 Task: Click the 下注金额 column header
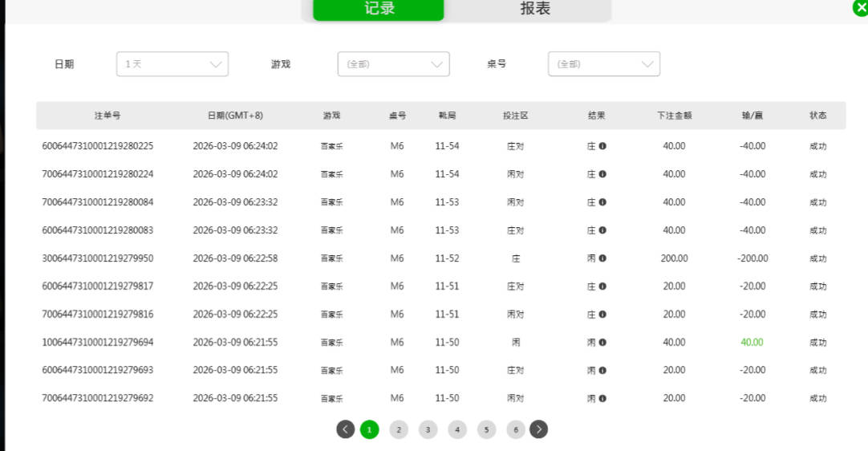coord(674,116)
